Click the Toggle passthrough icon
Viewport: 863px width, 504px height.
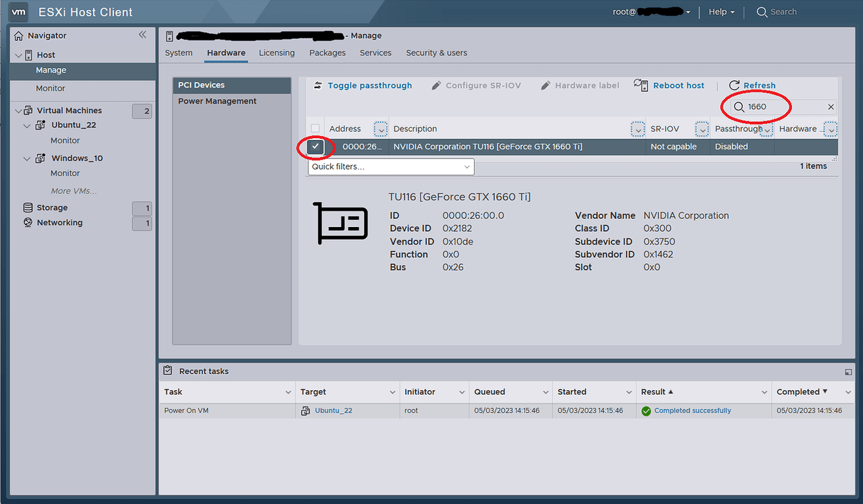318,85
